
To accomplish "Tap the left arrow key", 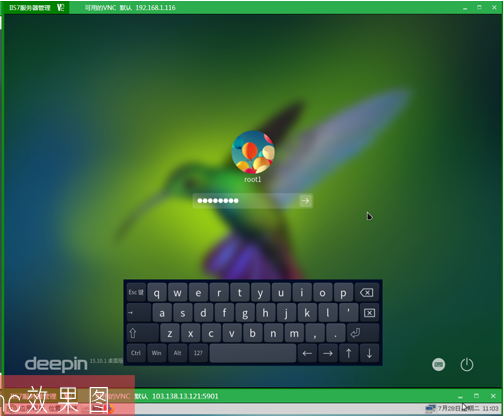I will click(307, 353).
